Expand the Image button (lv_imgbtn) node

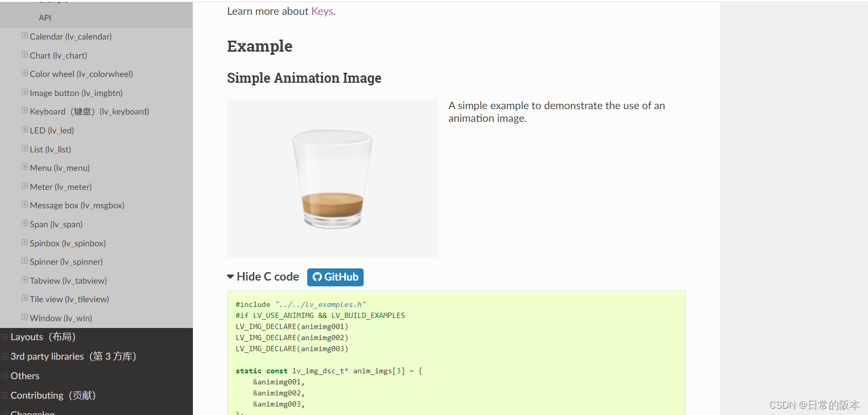[25, 92]
